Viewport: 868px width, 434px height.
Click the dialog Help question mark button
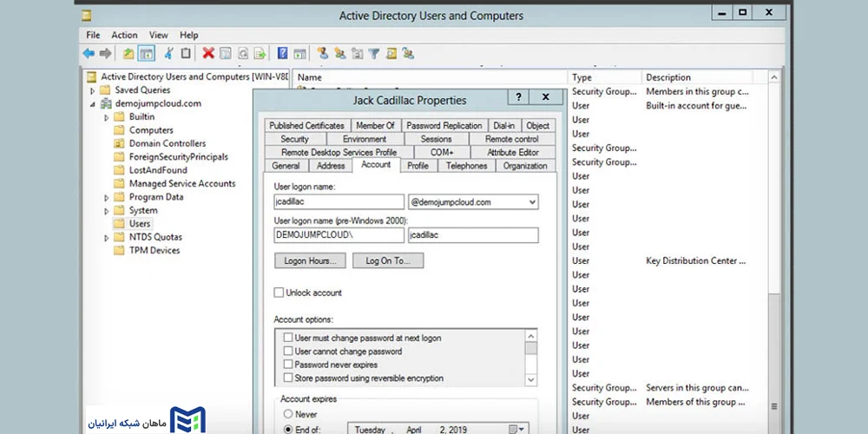(518, 97)
